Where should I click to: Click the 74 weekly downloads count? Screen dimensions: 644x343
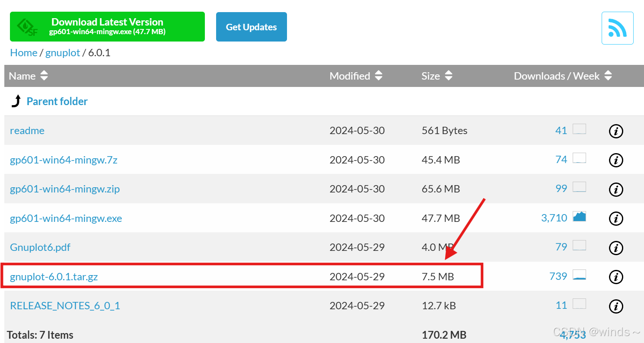click(x=561, y=160)
